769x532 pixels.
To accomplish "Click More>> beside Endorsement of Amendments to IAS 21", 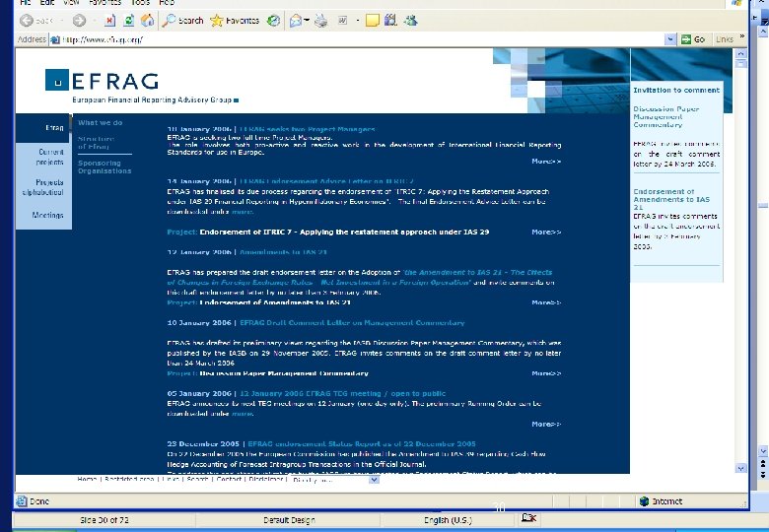I will point(546,302).
